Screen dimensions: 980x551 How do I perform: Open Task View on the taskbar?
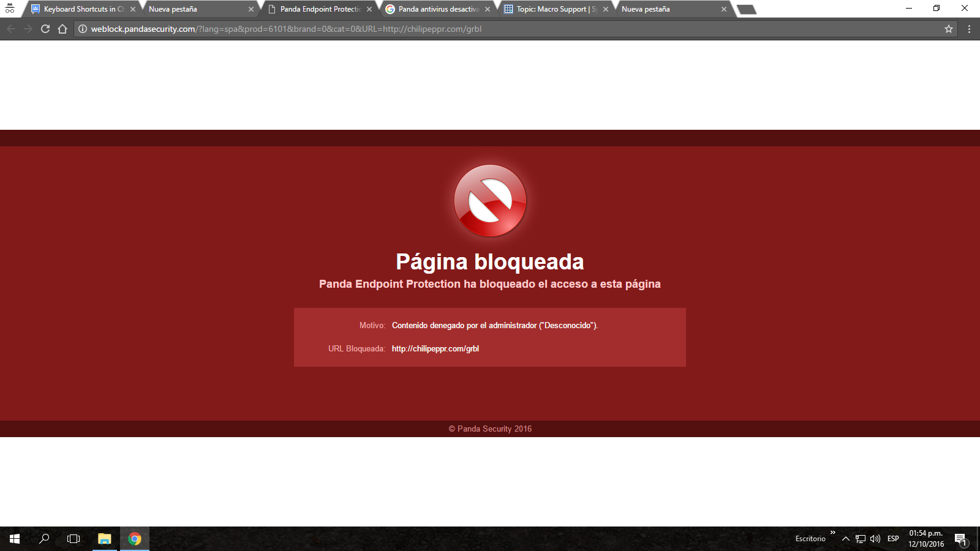[x=73, y=539]
